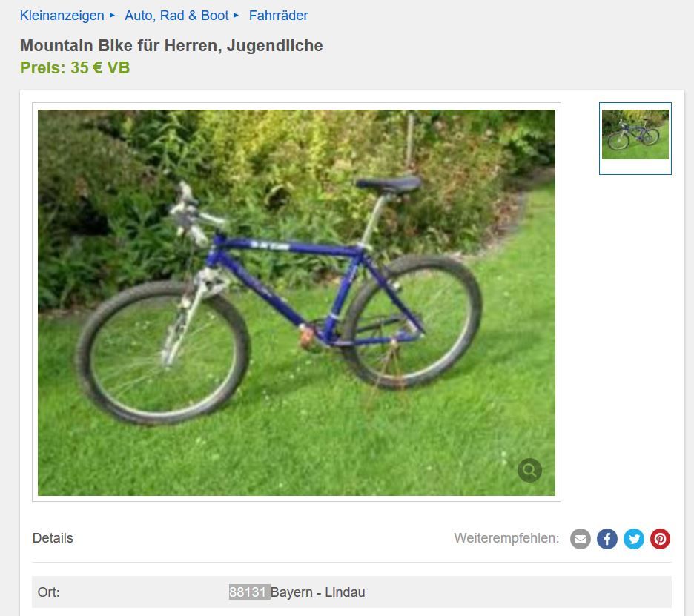Click arrow after Kleinanzeigen breadcrumb
694x616 pixels.
(x=112, y=15)
